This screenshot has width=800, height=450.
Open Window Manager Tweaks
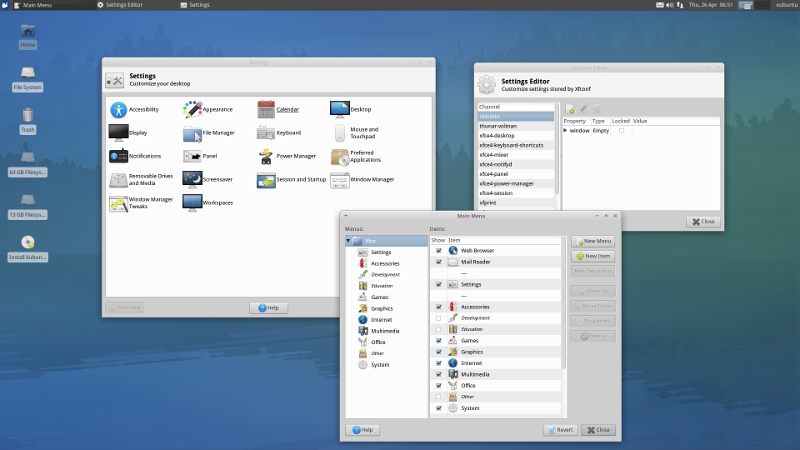(118, 203)
